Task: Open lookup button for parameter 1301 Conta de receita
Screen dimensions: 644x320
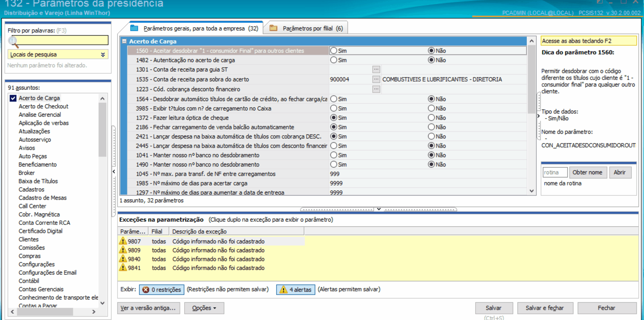Action: point(376,69)
